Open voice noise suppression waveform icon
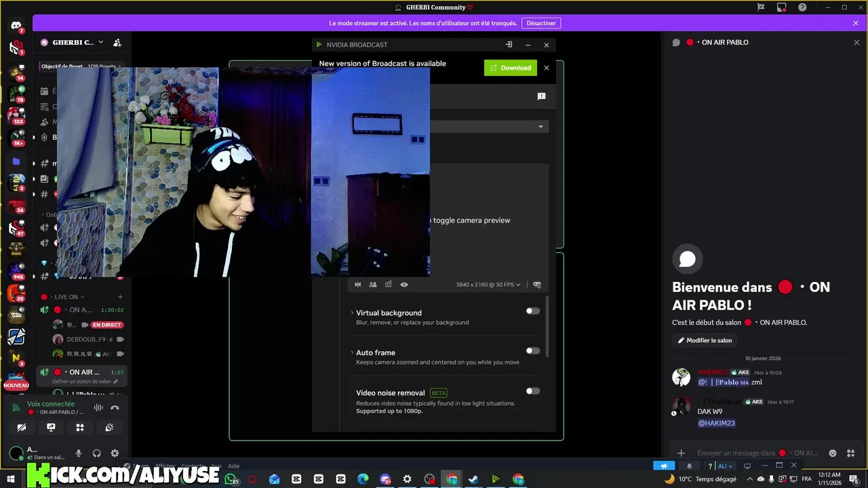Viewport: 868px width, 488px height. [x=98, y=407]
